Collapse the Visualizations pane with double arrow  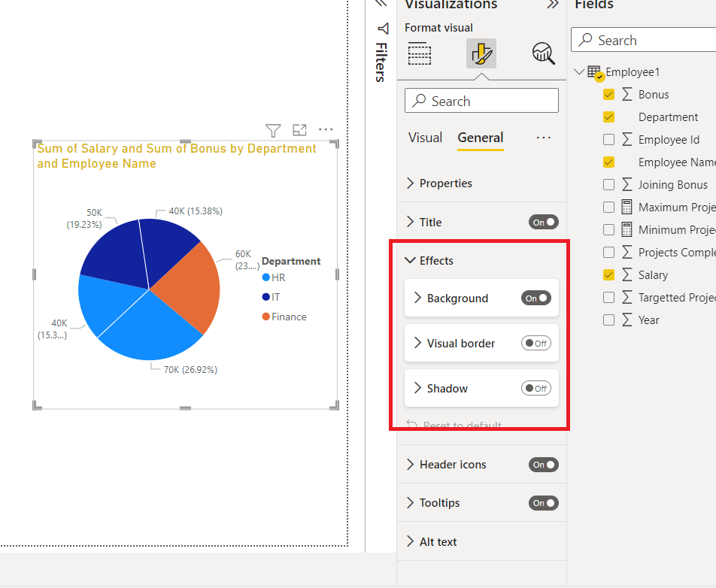[553, 5]
